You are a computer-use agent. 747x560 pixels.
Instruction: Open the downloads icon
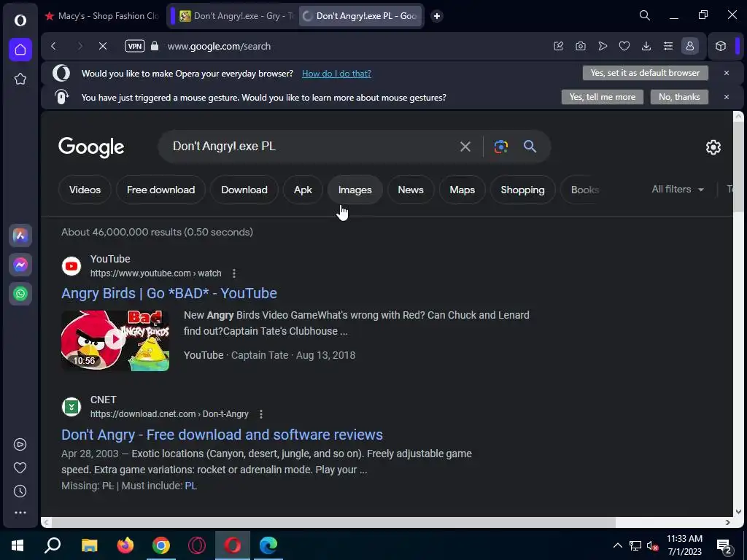pos(646,46)
